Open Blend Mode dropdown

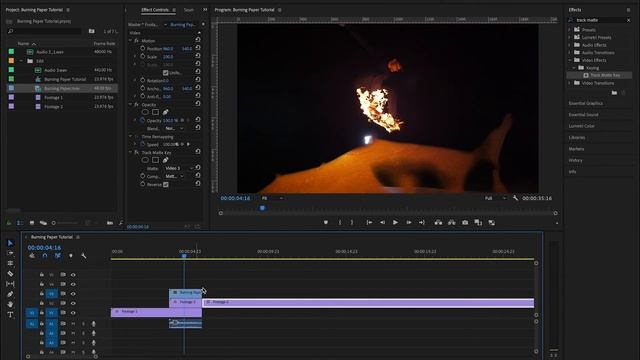tap(174, 128)
